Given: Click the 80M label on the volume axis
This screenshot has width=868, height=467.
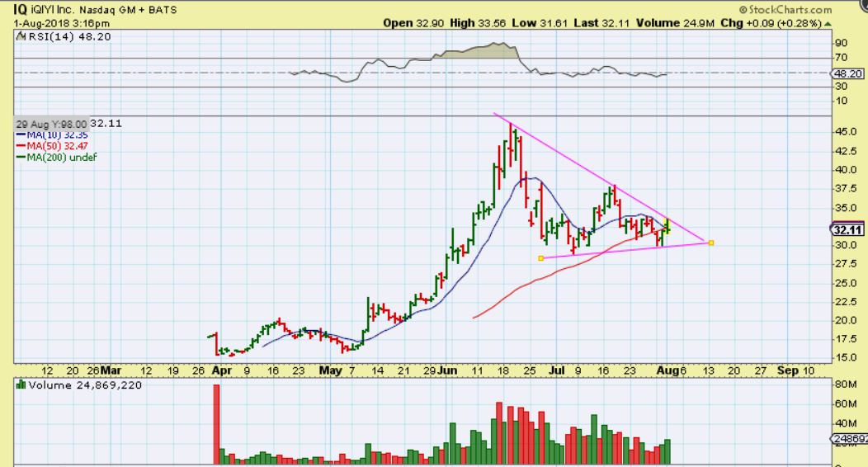Looking at the screenshot, I should tap(845, 384).
